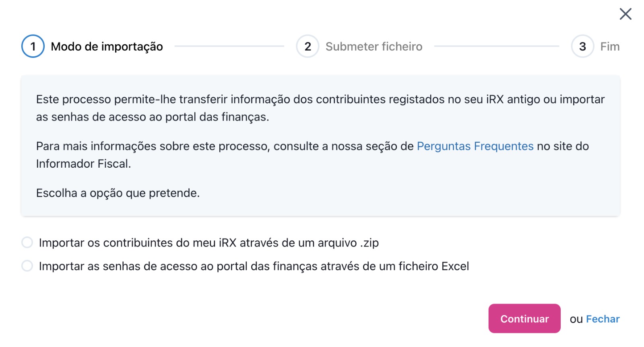The height and width of the screenshot is (347, 644).
Task: Choose 'Importar os contribuintes do meu iRX' label text
Action: (209, 243)
